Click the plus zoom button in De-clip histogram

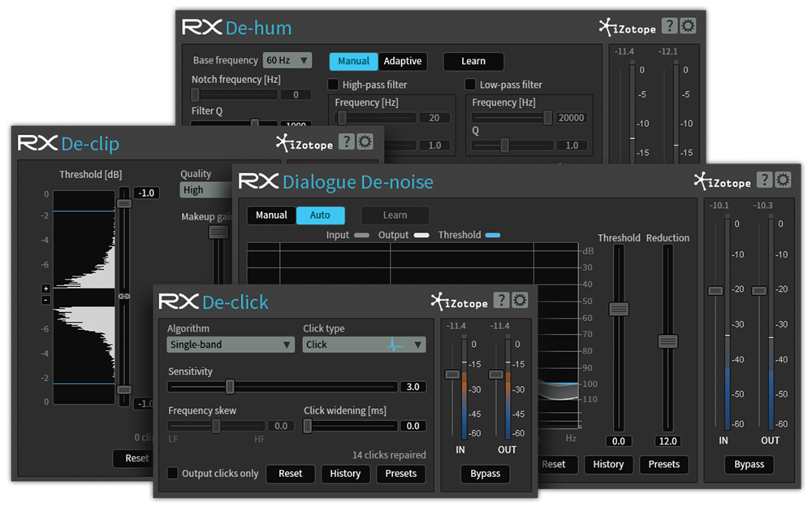pyautogui.click(x=46, y=289)
